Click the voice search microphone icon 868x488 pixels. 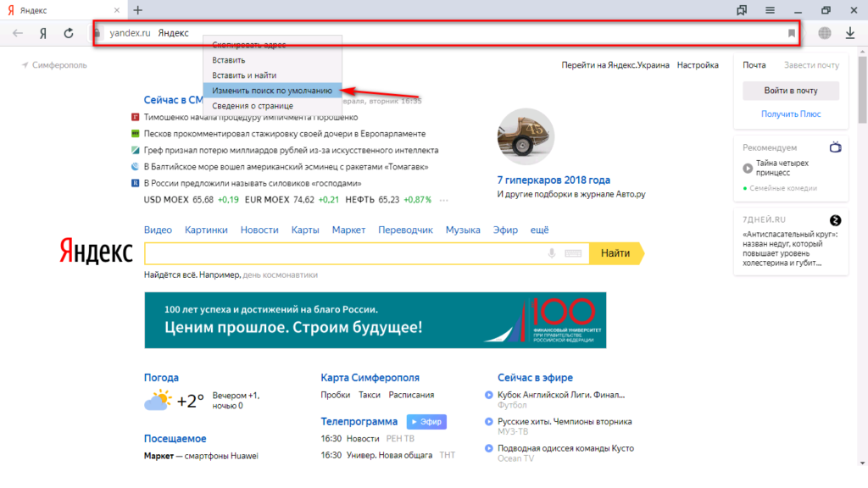[x=552, y=253]
